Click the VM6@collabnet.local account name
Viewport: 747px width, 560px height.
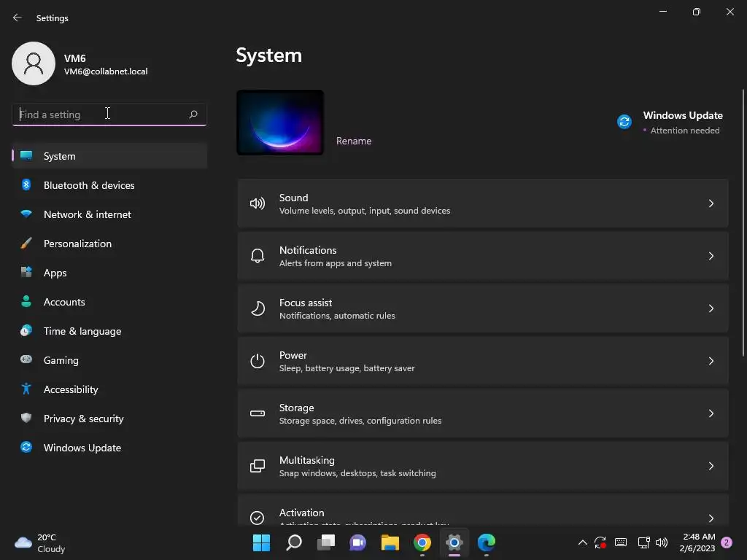click(x=106, y=71)
